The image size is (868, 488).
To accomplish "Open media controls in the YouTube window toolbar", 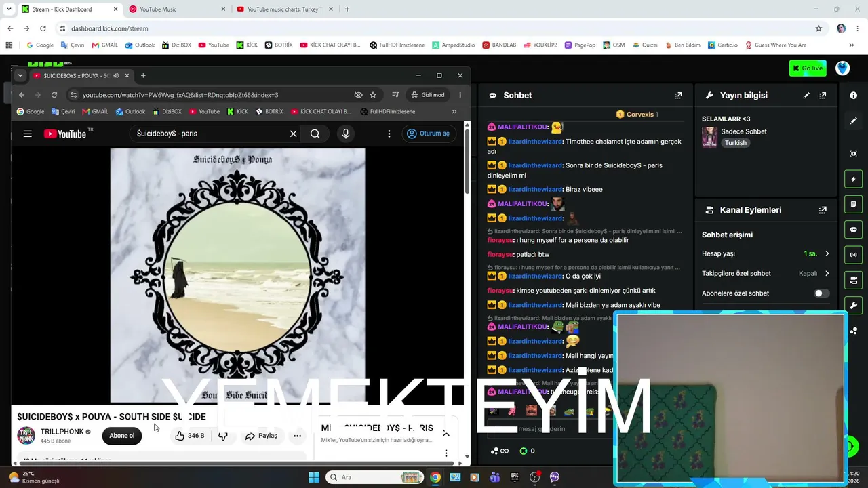I will point(395,95).
